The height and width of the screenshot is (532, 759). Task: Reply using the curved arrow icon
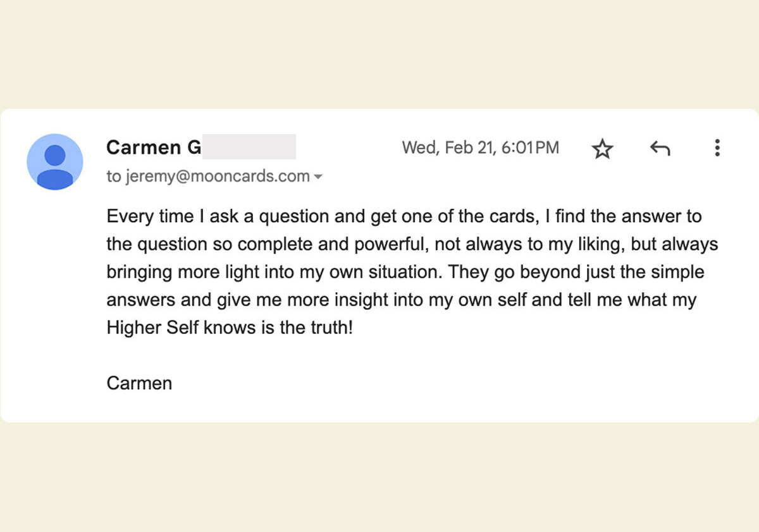pyautogui.click(x=660, y=149)
